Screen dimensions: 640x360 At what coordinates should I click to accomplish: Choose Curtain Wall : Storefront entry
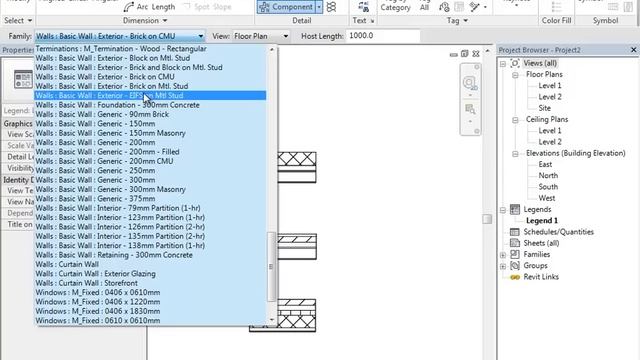tap(150, 283)
